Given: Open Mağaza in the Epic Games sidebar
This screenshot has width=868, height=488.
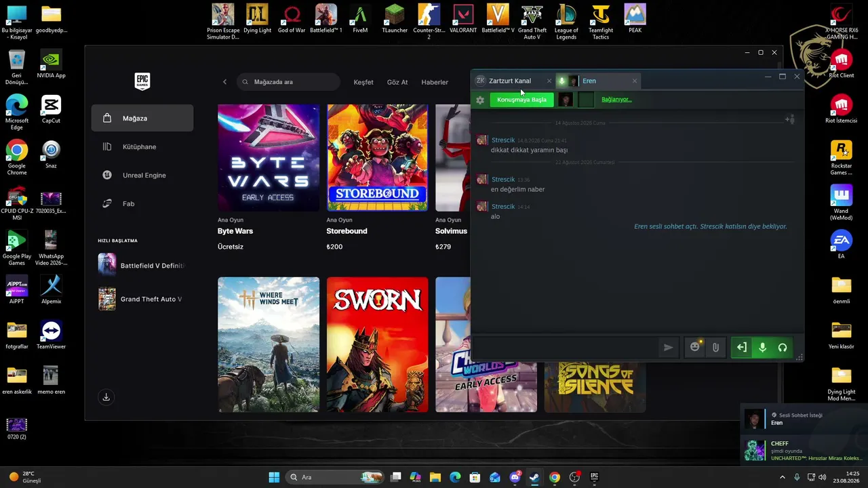Looking at the screenshot, I should click(142, 118).
